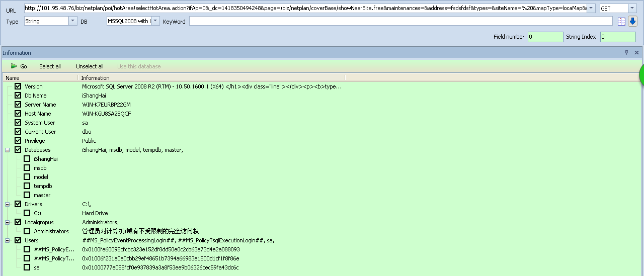Collapse the Users tree node
Screen dimensions: 644x276
click(x=8, y=240)
